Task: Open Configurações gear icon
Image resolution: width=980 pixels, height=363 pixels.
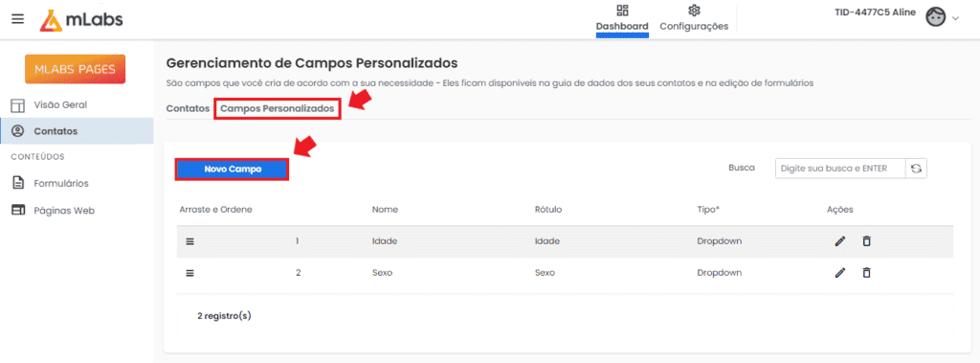Action: click(694, 11)
